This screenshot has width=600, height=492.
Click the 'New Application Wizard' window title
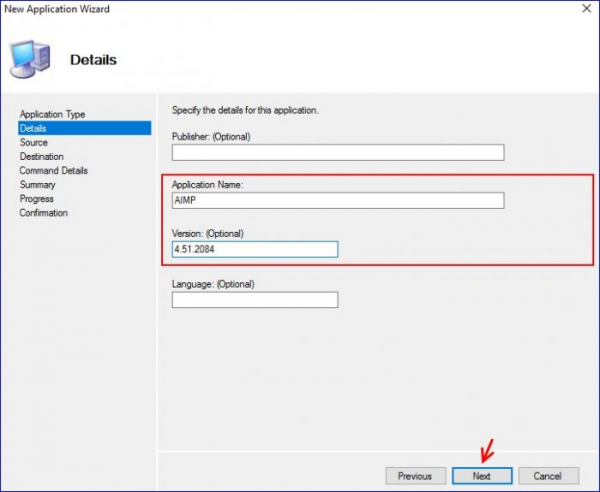[57, 9]
